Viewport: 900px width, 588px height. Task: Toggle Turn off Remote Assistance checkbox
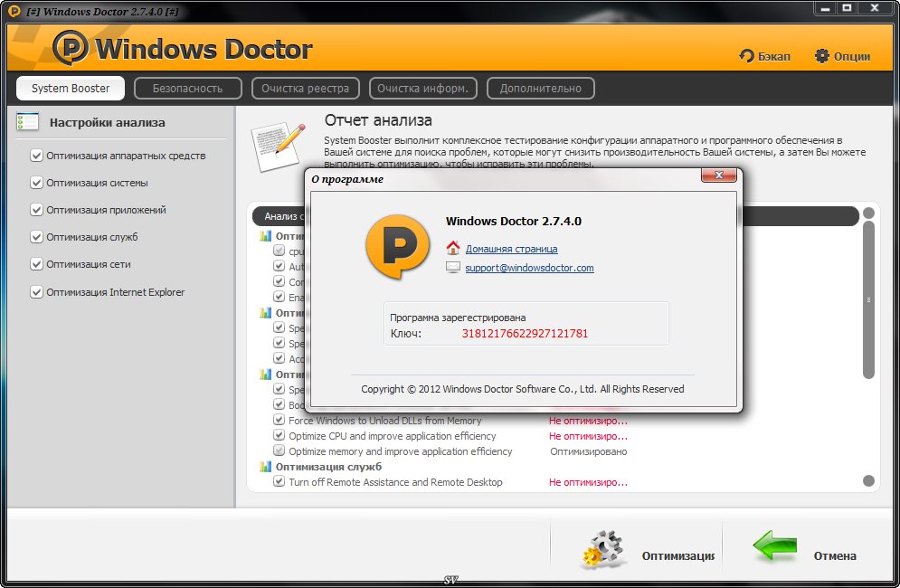click(279, 481)
